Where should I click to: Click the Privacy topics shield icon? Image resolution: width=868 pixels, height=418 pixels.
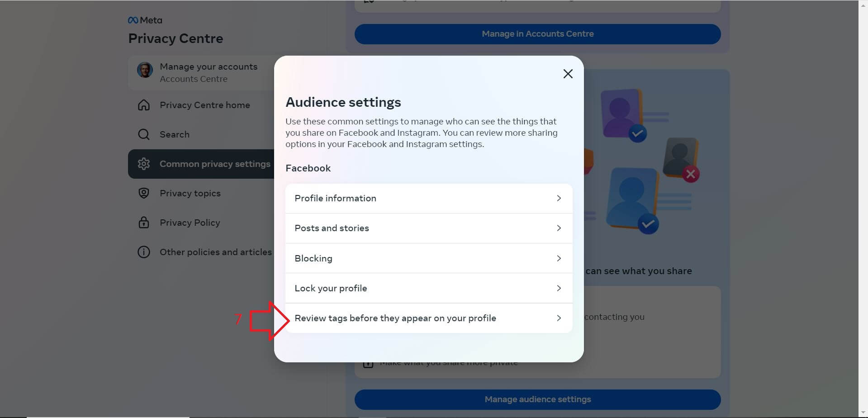coord(144,193)
